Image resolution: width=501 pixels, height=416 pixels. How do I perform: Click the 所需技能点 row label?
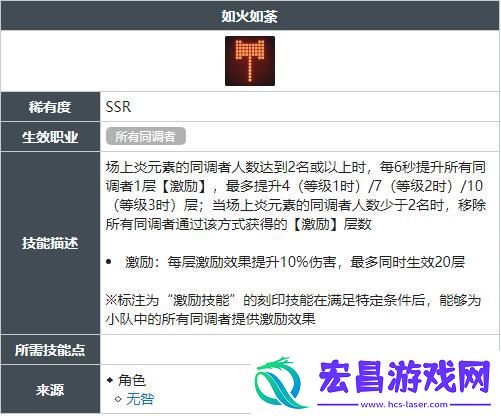click(50, 350)
